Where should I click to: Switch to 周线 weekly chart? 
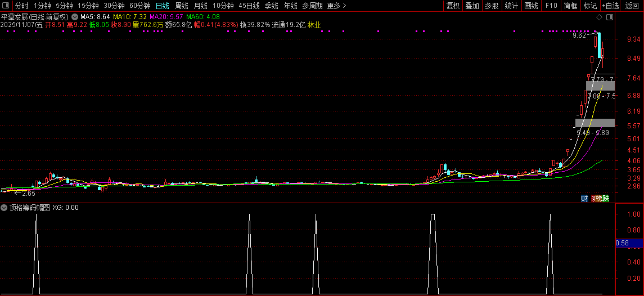click(x=182, y=6)
